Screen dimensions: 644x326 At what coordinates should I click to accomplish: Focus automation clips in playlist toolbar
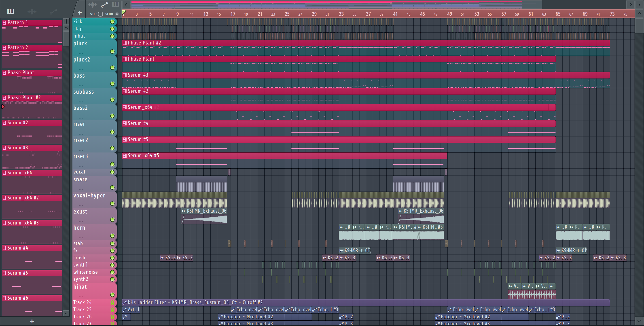coord(104,4)
